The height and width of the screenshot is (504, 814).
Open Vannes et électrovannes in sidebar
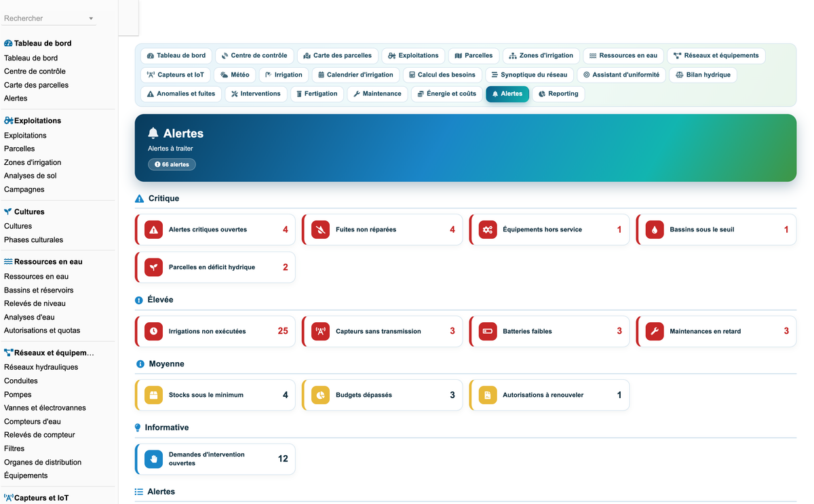45,408
